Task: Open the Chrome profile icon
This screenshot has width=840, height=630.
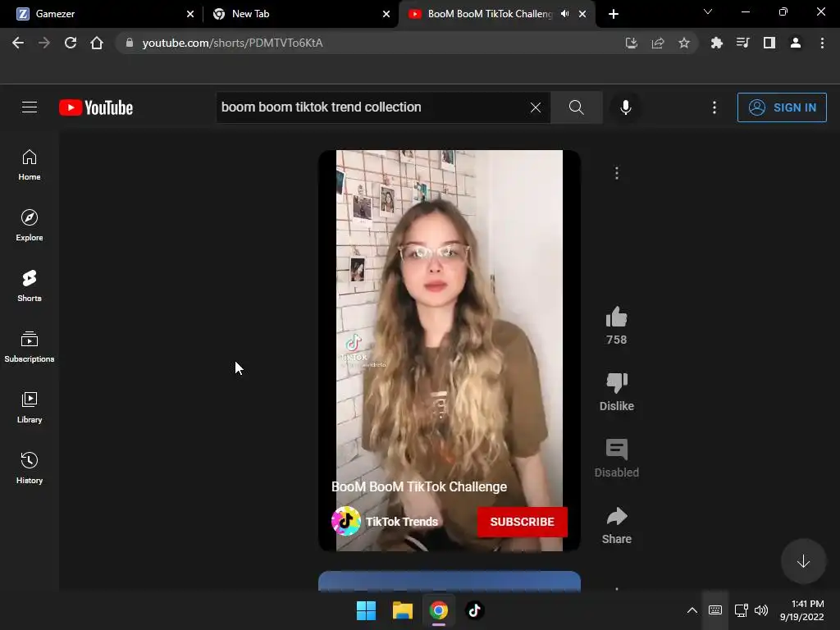Action: pyautogui.click(x=796, y=43)
